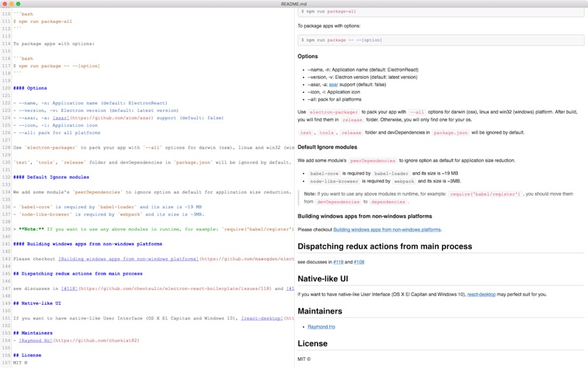Click 'package.json' code span in preview
Viewport: 588px width, 368px height.
click(451, 132)
